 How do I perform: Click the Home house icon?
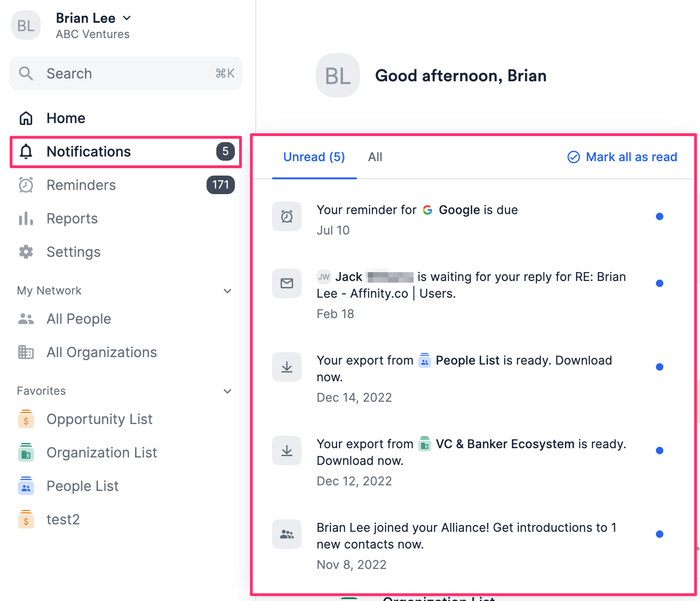pos(26,118)
